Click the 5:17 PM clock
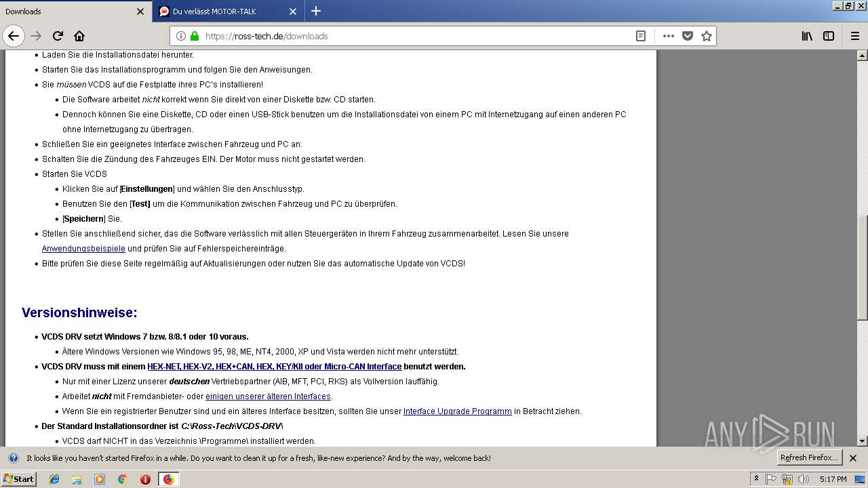 point(833,479)
